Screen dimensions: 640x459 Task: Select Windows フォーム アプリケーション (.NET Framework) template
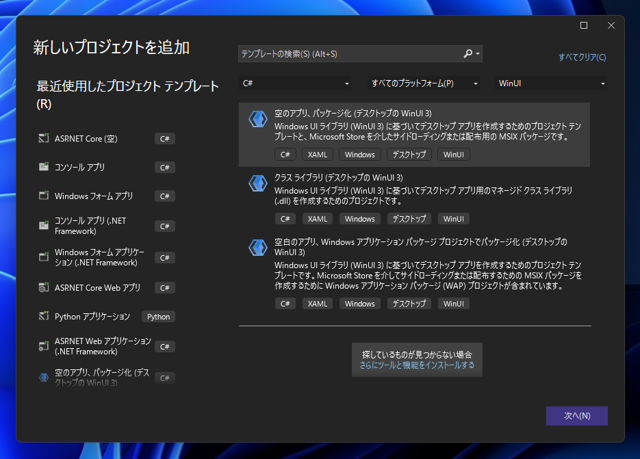point(107,257)
